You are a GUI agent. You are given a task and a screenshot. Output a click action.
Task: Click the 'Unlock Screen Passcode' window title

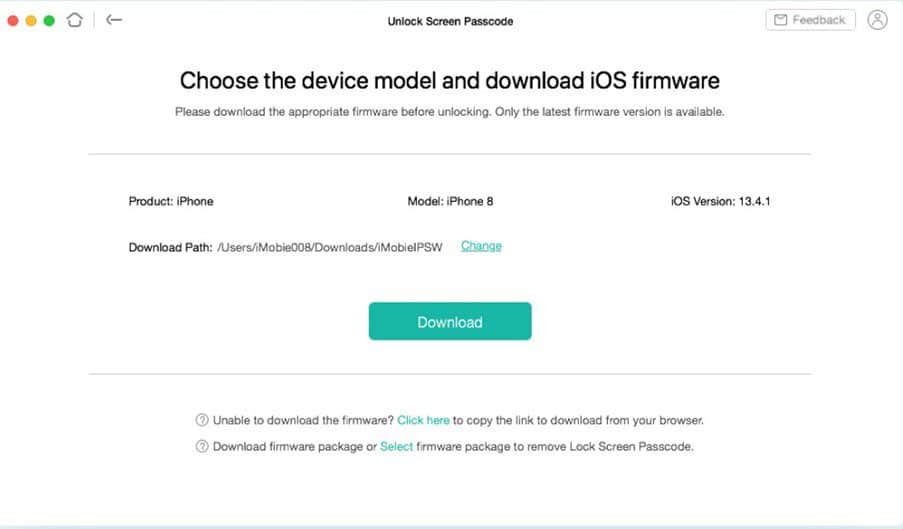[x=450, y=21]
